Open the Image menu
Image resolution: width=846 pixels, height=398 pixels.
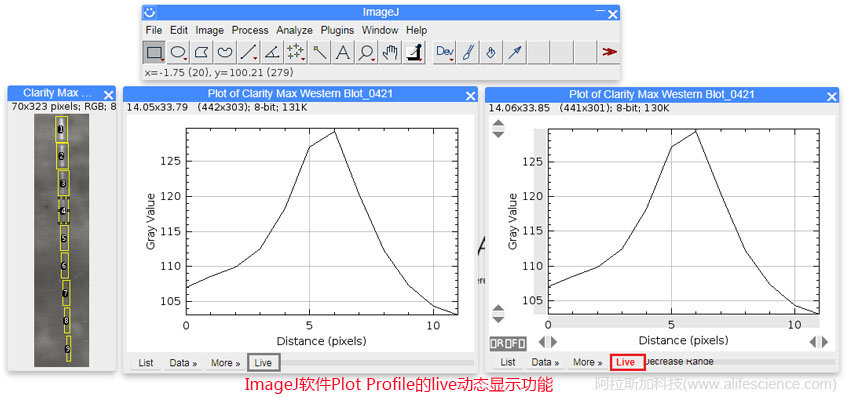[209, 30]
